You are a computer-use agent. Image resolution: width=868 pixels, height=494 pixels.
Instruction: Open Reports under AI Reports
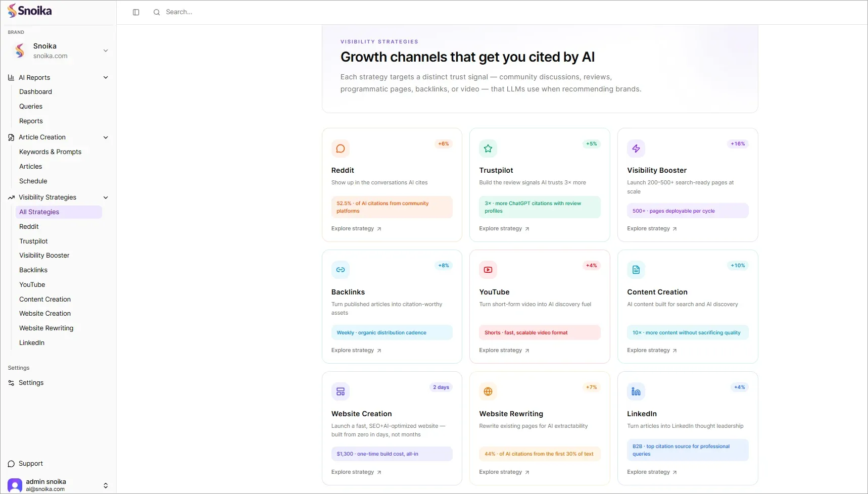pyautogui.click(x=31, y=121)
